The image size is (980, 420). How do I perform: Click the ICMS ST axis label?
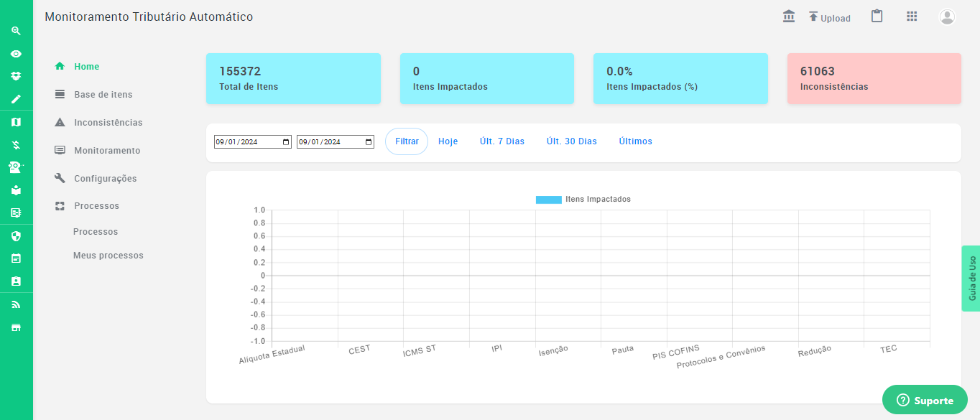click(420, 350)
